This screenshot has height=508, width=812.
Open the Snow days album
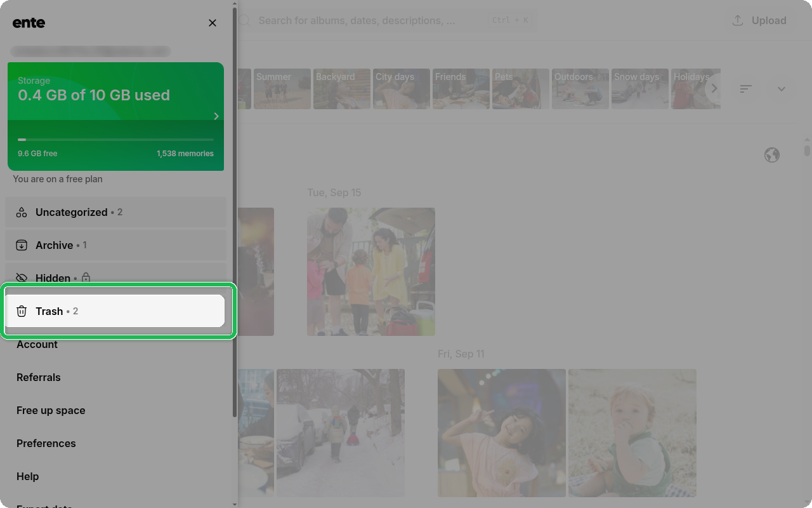pyautogui.click(x=640, y=89)
